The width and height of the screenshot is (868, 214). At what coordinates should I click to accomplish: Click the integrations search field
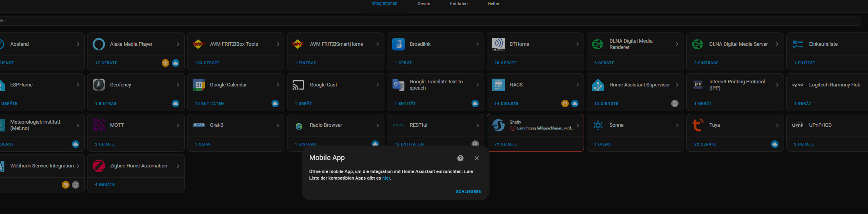coord(430,21)
